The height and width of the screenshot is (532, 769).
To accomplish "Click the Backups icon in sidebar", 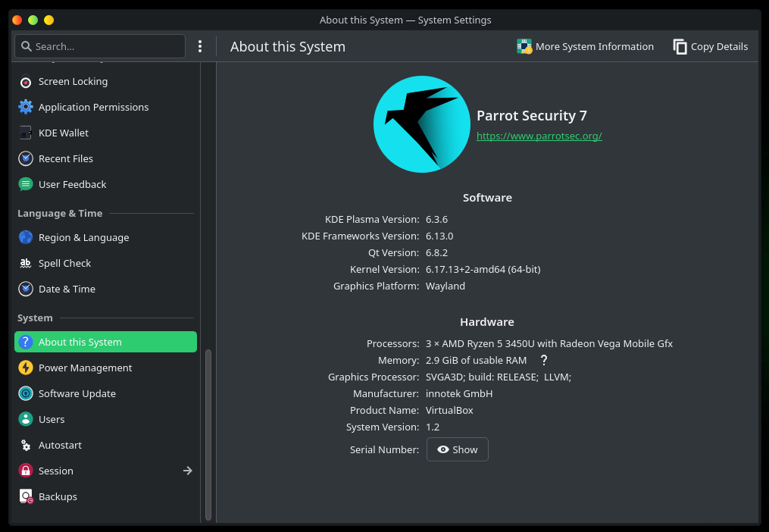I will [x=26, y=497].
